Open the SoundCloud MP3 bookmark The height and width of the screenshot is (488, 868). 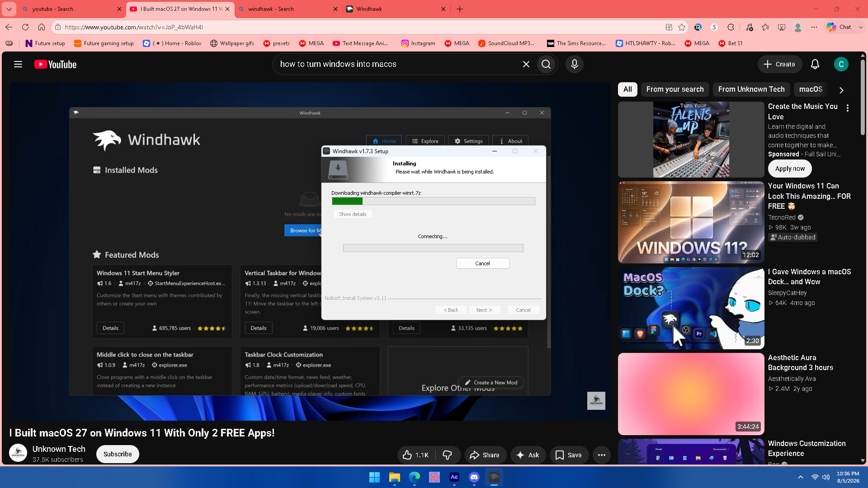pos(506,43)
